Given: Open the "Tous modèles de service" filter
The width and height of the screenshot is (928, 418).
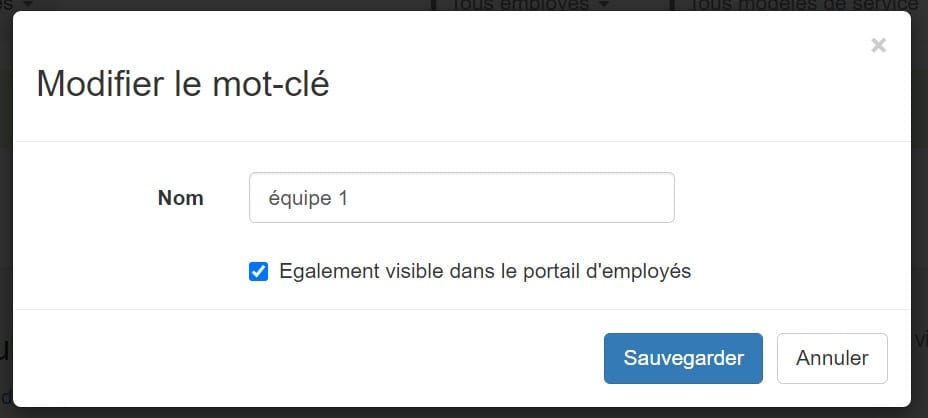Looking at the screenshot, I should point(790,5).
